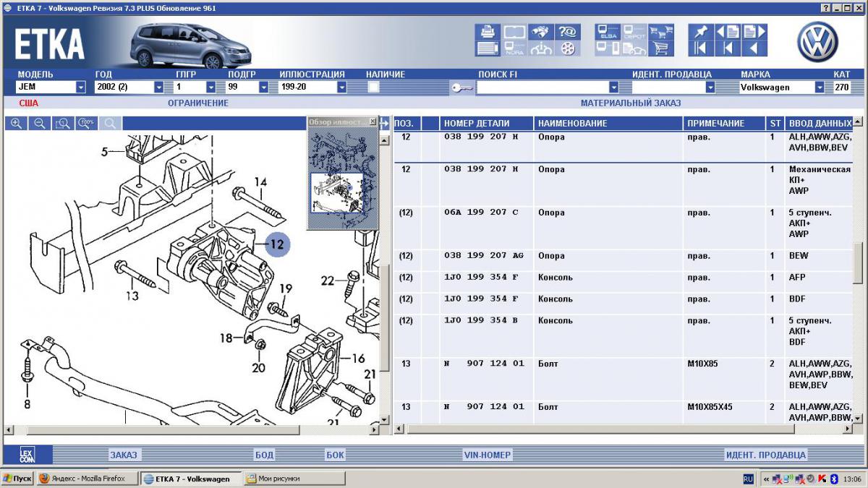Expand the ПОДГР dropdown showing 99
868x488 pixels.
(263, 87)
